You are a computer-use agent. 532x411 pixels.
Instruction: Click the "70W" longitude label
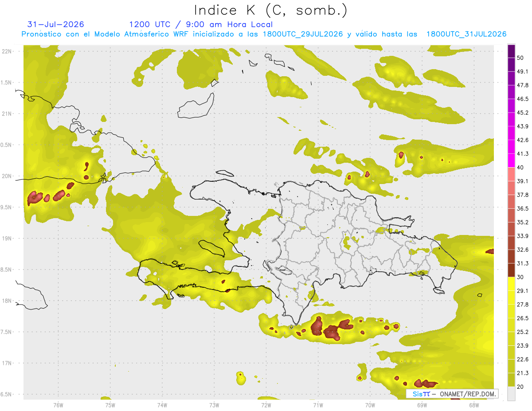pyautogui.click(x=370, y=405)
